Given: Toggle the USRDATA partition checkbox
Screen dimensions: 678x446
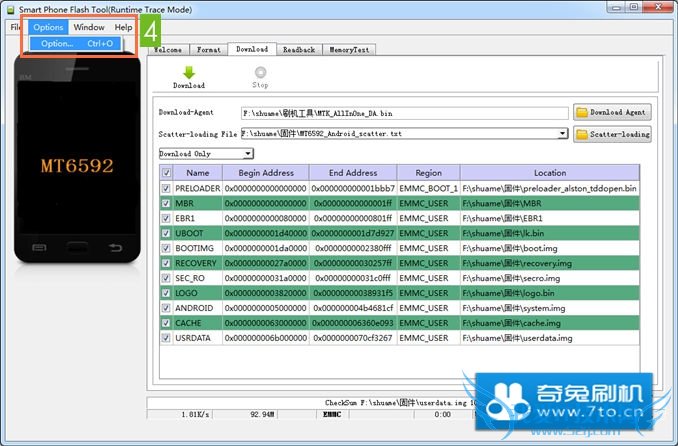Looking at the screenshot, I should 166,338.
